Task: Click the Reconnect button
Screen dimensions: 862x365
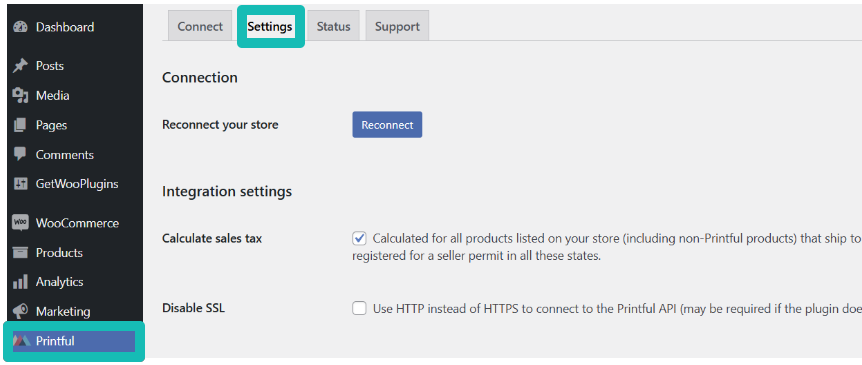Action: [387, 125]
